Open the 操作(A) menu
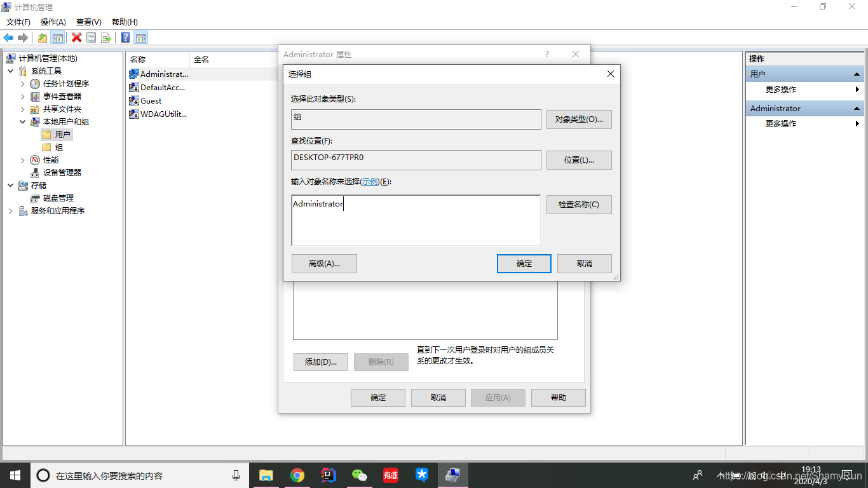 click(x=53, y=22)
